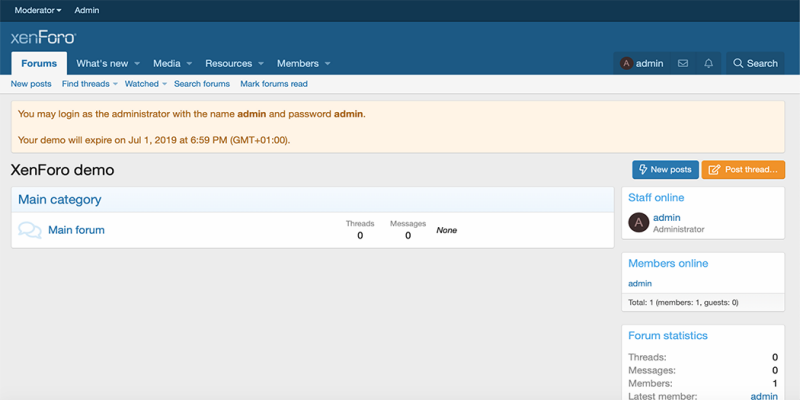Expand the Watched submenu arrow

[x=164, y=84]
